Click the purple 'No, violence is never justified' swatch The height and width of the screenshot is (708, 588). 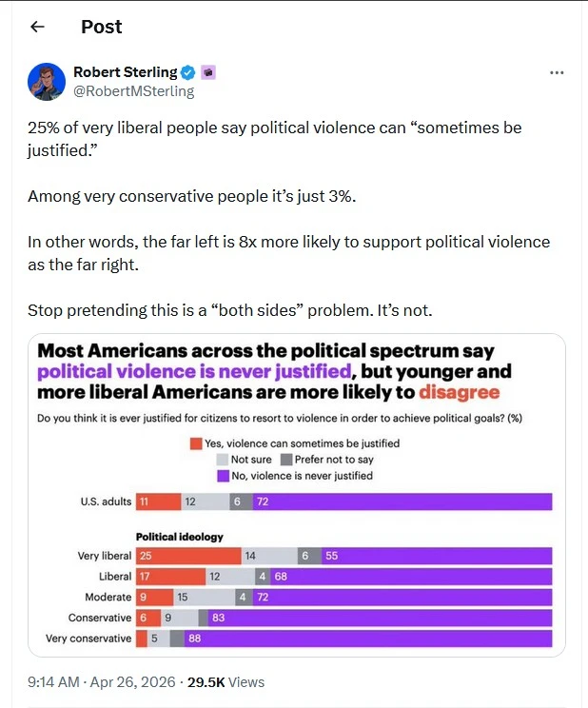click(x=223, y=475)
